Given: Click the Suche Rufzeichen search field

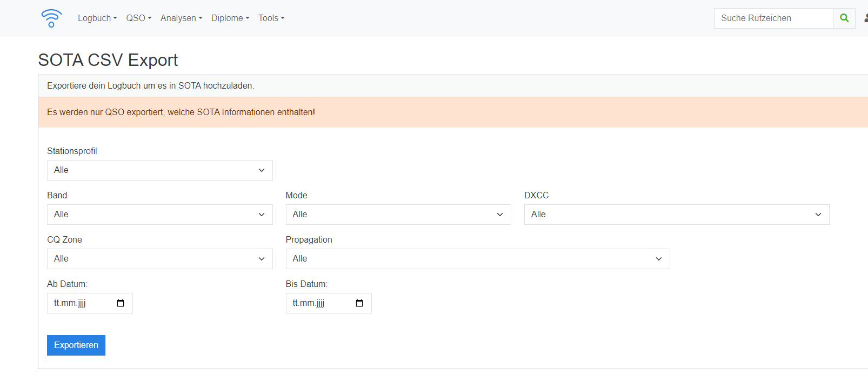Looking at the screenshot, I should click(x=773, y=18).
